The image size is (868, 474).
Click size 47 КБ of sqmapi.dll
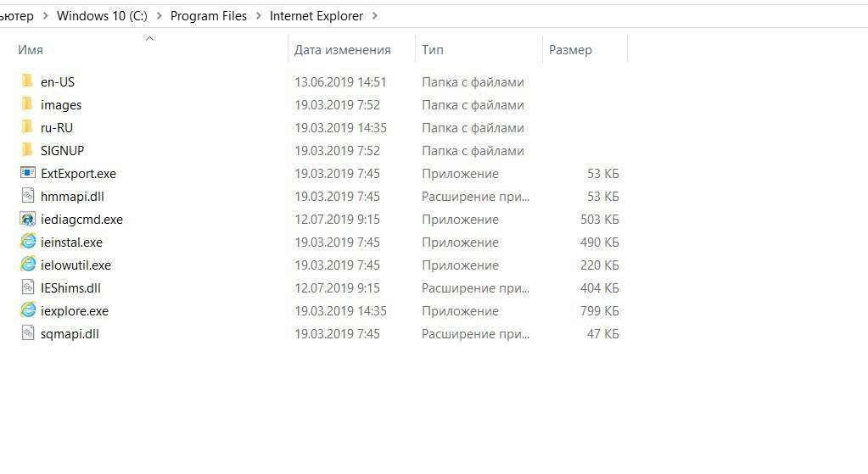click(602, 334)
